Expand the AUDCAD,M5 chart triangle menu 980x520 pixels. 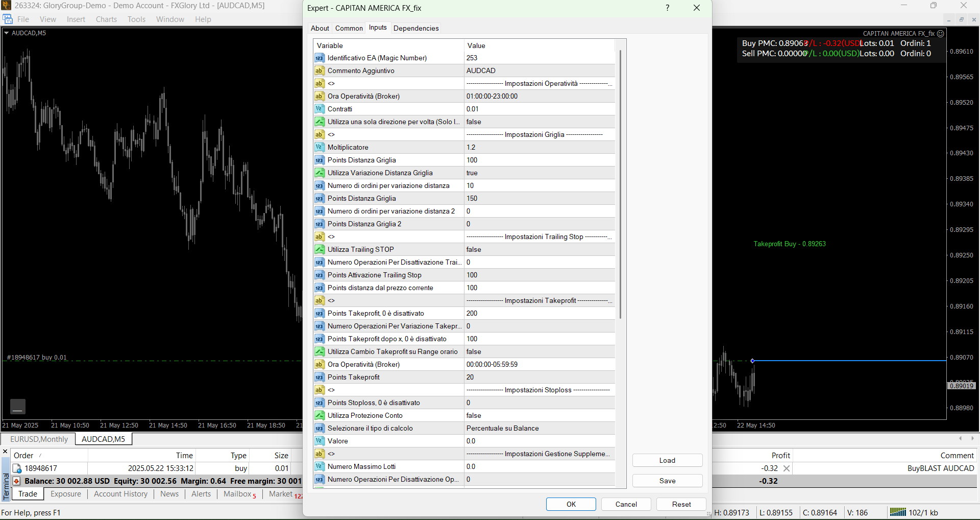[x=7, y=33]
